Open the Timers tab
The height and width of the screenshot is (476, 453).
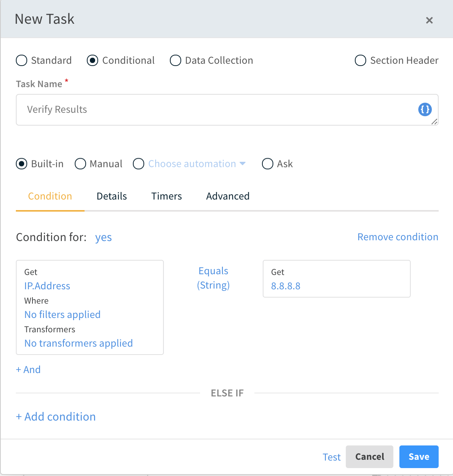click(166, 196)
